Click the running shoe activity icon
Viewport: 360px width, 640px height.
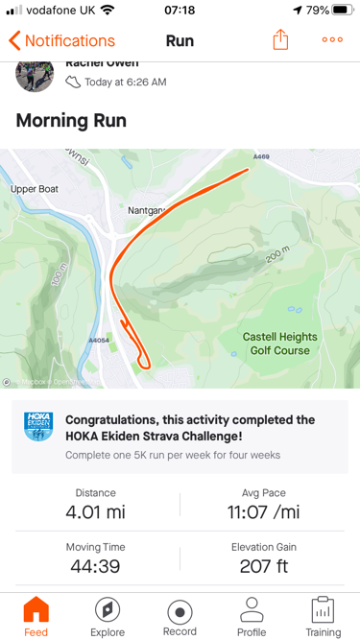(73, 82)
